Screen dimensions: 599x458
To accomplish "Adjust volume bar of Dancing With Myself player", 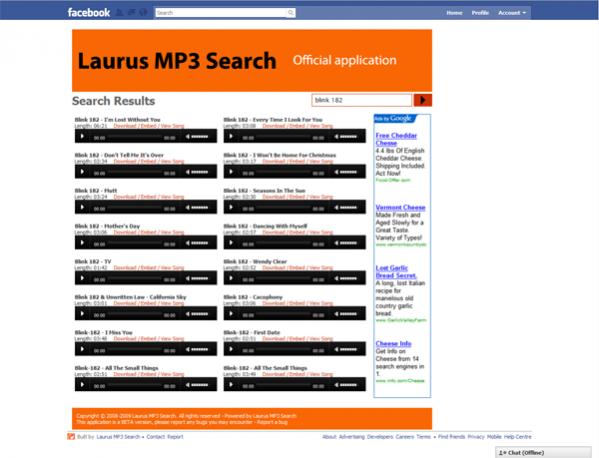I will click(348, 243).
